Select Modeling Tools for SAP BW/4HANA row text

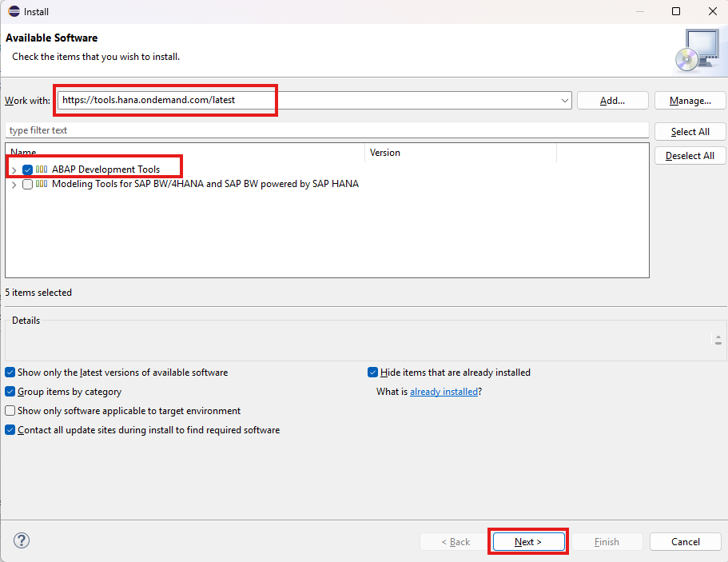pos(205,183)
